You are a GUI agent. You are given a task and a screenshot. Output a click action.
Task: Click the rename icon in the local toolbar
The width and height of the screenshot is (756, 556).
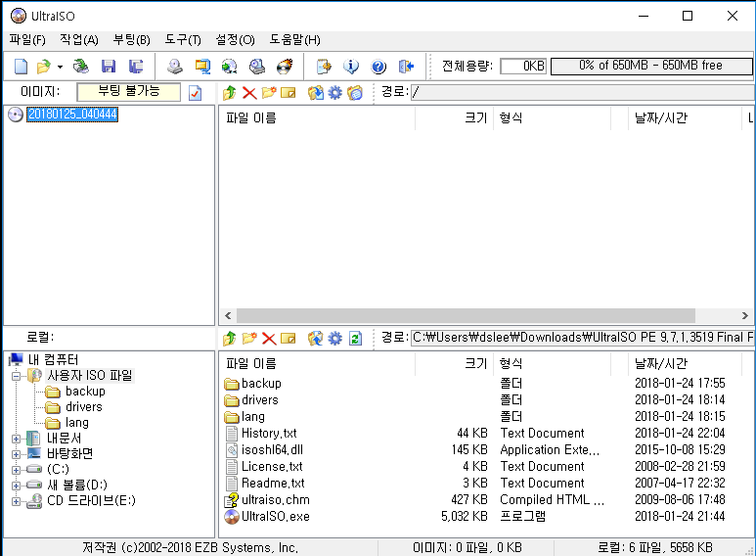pyautogui.click(x=288, y=339)
